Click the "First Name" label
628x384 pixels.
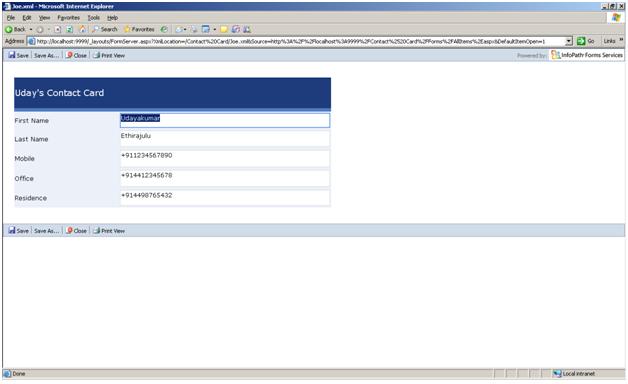tap(32, 121)
